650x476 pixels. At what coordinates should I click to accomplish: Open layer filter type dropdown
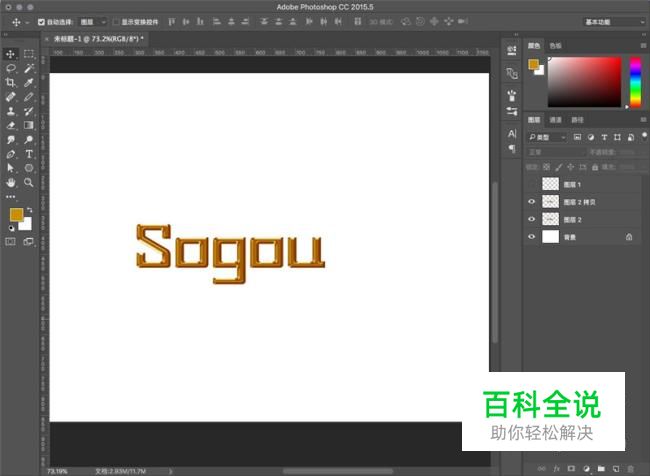[x=547, y=137]
